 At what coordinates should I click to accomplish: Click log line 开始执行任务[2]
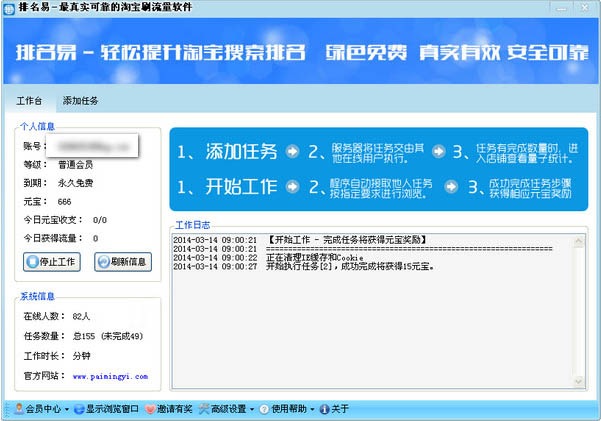[x=350, y=266]
